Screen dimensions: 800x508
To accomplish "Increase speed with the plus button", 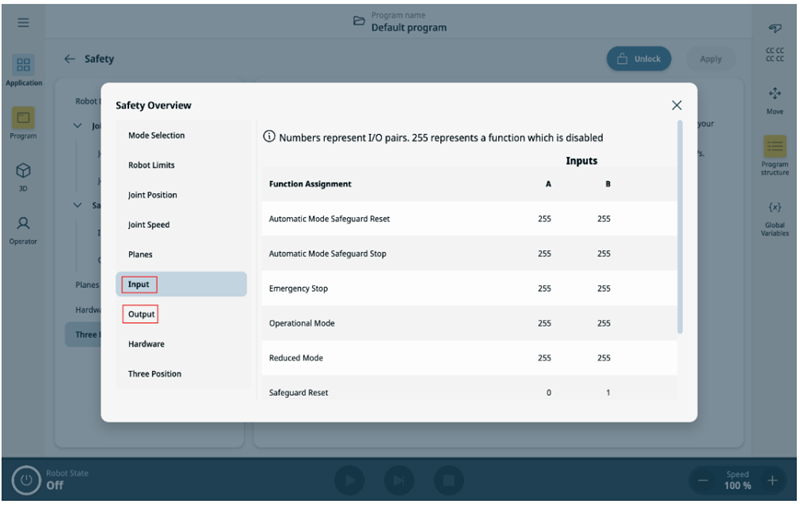I will [772, 481].
